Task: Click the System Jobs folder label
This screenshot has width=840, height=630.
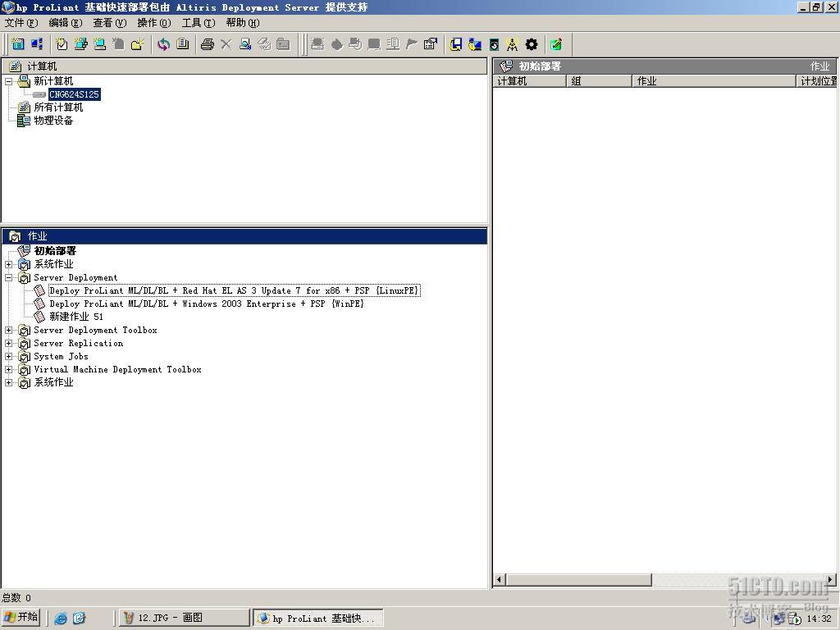Action: pos(61,356)
